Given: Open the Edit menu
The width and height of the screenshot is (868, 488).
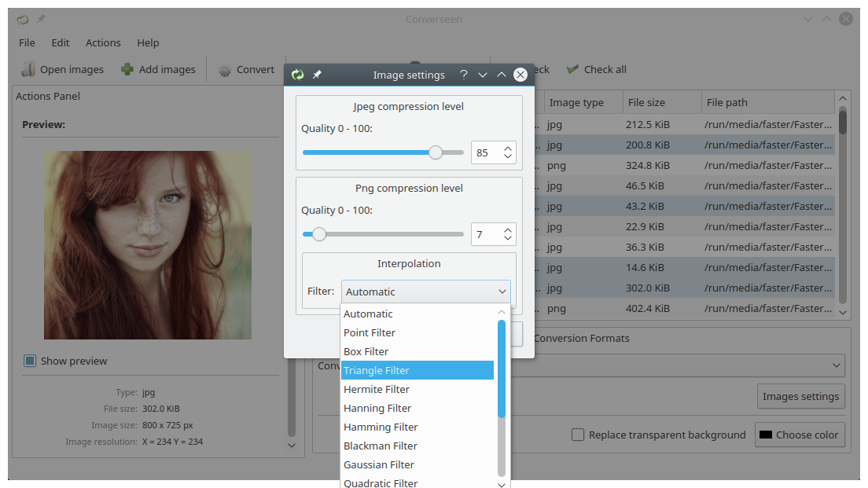Looking at the screenshot, I should click(x=61, y=42).
